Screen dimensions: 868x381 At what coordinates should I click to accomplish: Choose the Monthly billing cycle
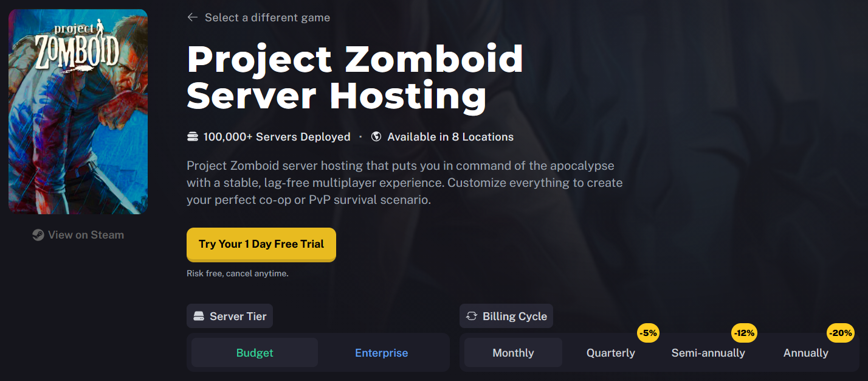tap(514, 353)
